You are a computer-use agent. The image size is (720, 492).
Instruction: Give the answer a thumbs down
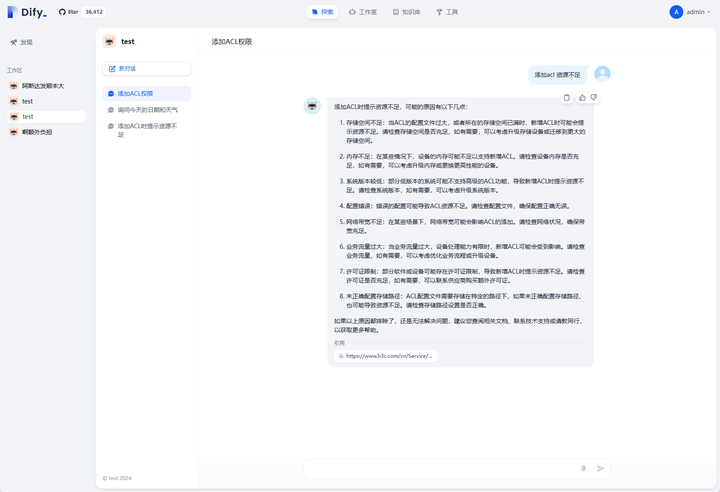click(x=593, y=97)
